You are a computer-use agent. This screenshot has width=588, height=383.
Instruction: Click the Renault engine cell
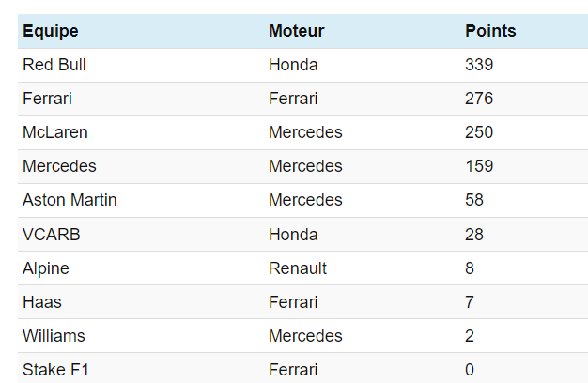pyautogui.click(x=298, y=268)
